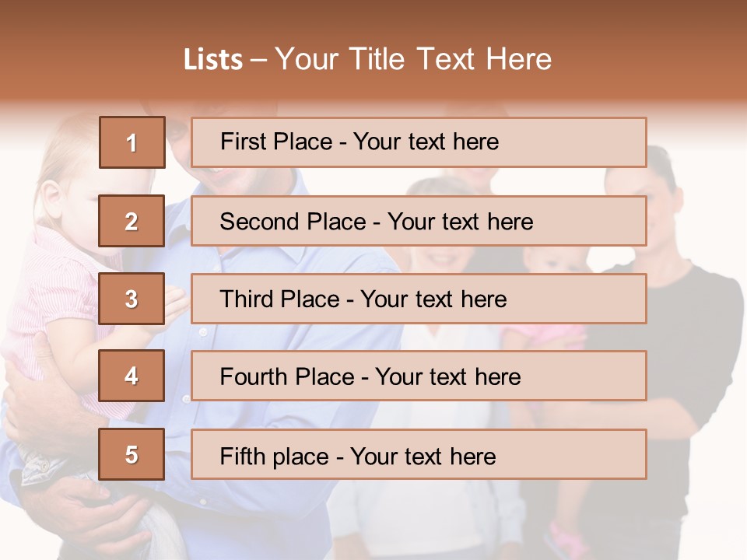The height and width of the screenshot is (560, 747).
Task: Select the 'Your Title Text Here' heading text
Action: [413, 60]
